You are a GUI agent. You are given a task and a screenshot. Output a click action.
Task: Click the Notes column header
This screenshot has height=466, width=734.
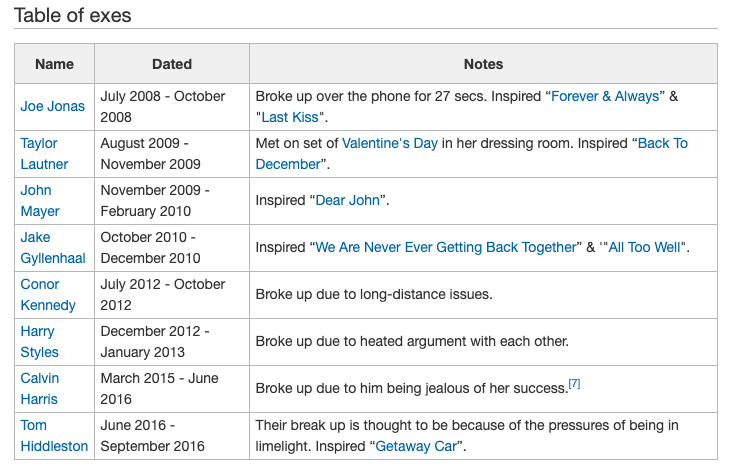483,64
